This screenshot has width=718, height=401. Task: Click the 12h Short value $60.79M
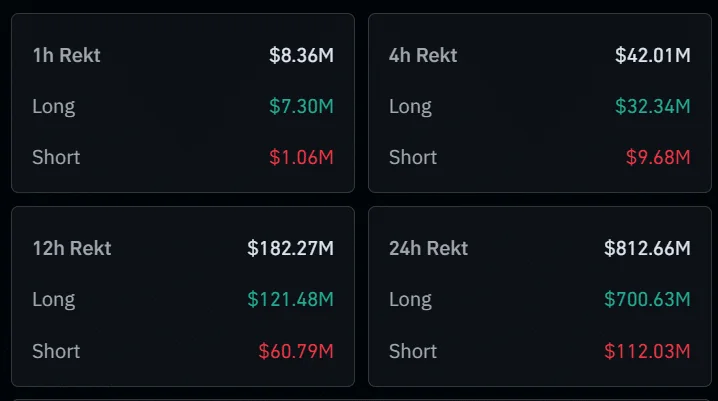[x=296, y=351]
